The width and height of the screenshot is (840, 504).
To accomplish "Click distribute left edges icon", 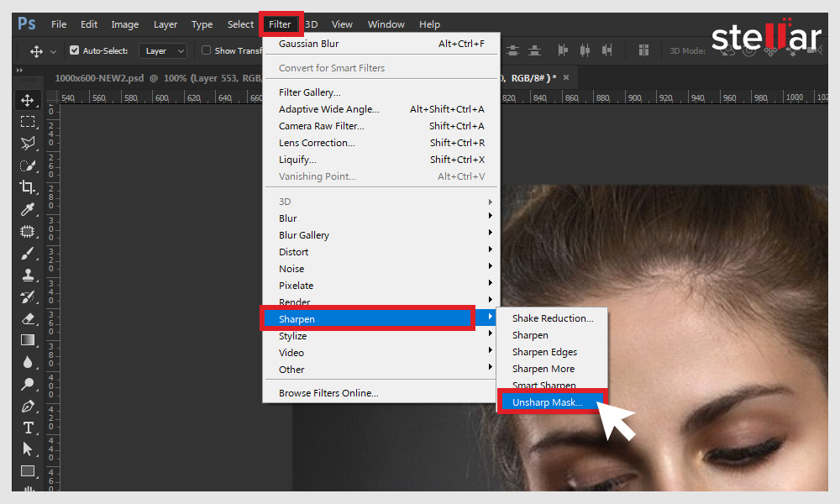I will [x=563, y=50].
